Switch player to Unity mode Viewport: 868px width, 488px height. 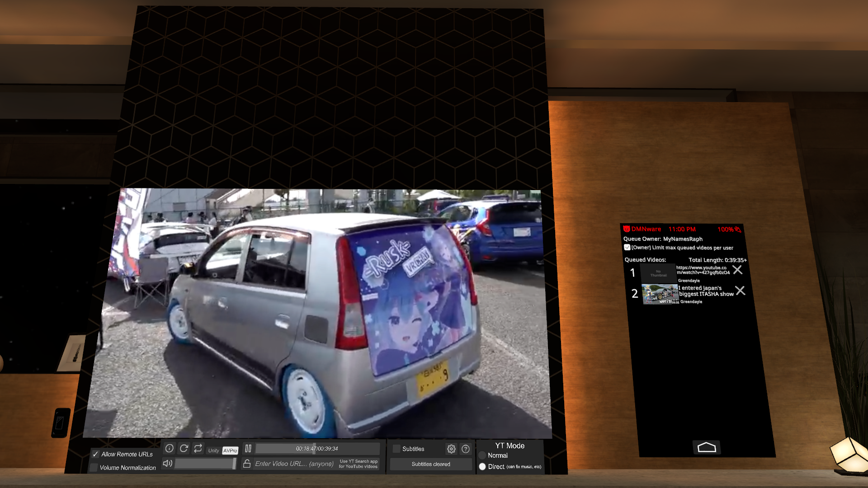213,450
